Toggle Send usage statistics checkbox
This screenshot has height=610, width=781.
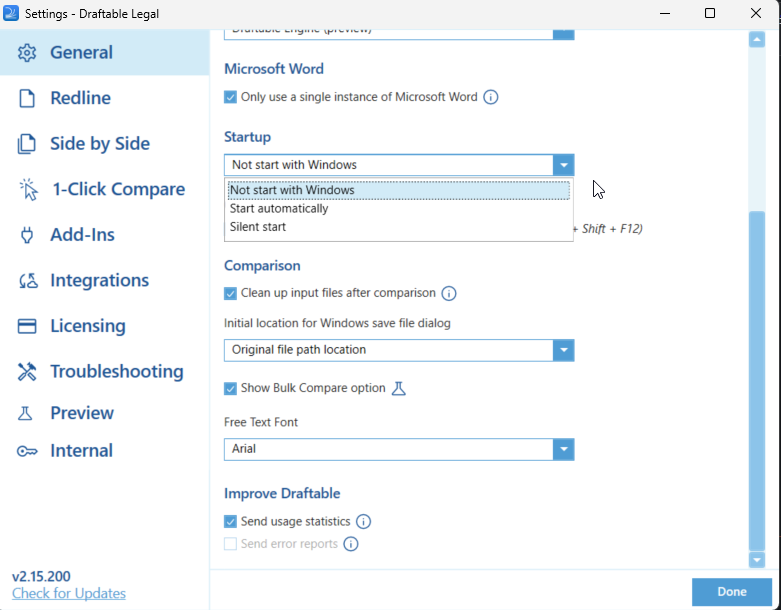[x=230, y=522]
